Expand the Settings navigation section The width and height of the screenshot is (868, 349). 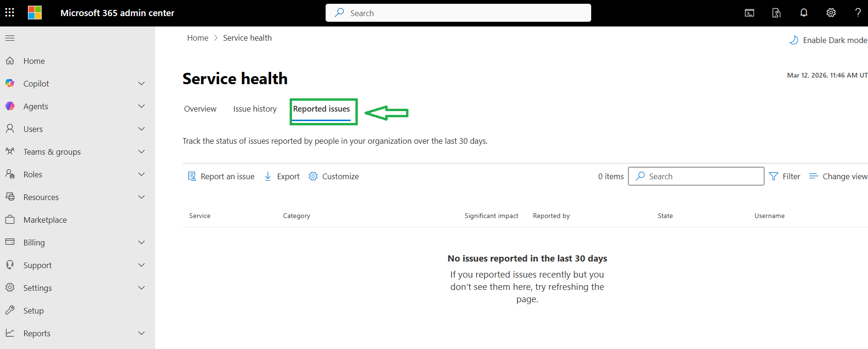142,288
